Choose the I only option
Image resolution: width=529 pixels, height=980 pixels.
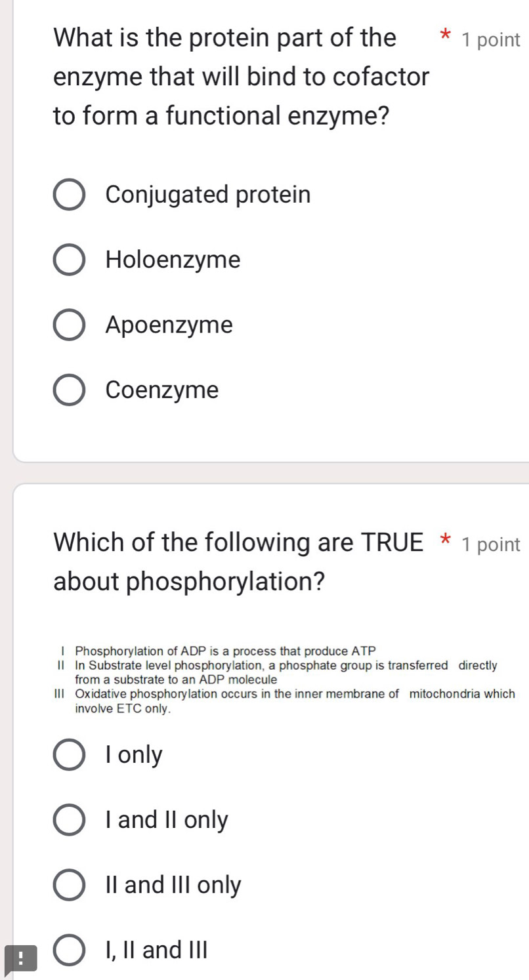point(68,754)
